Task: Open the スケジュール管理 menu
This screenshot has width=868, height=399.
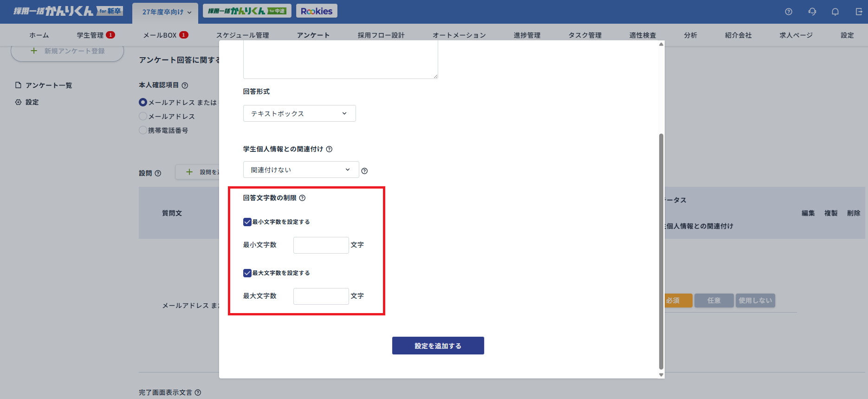Action: pyautogui.click(x=242, y=35)
